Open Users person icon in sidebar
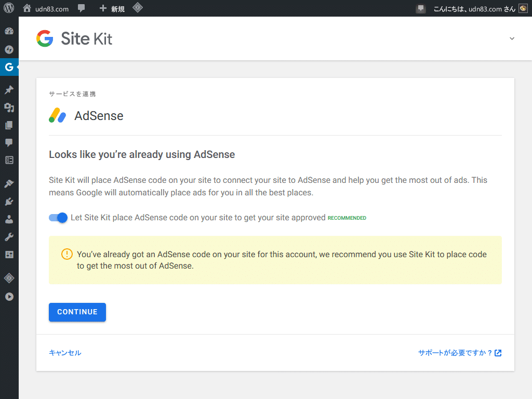The height and width of the screenshot is (399, 532). (9, 219)
